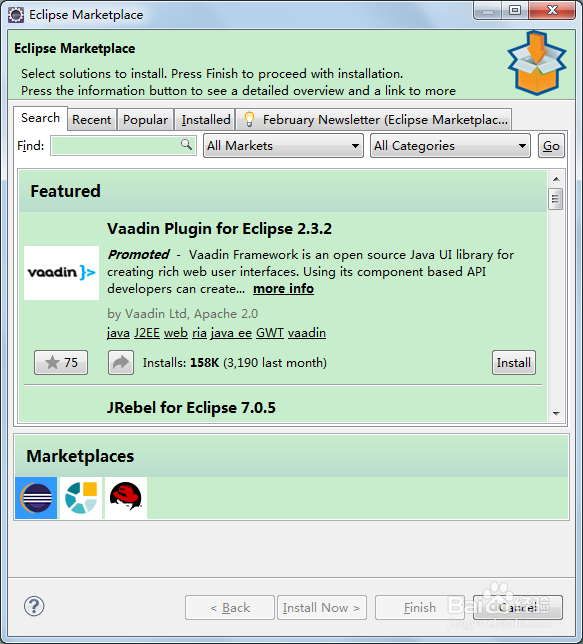Minimize the Eclipse Marketplace window
The image size is (583, 644).
pos(488,10)
